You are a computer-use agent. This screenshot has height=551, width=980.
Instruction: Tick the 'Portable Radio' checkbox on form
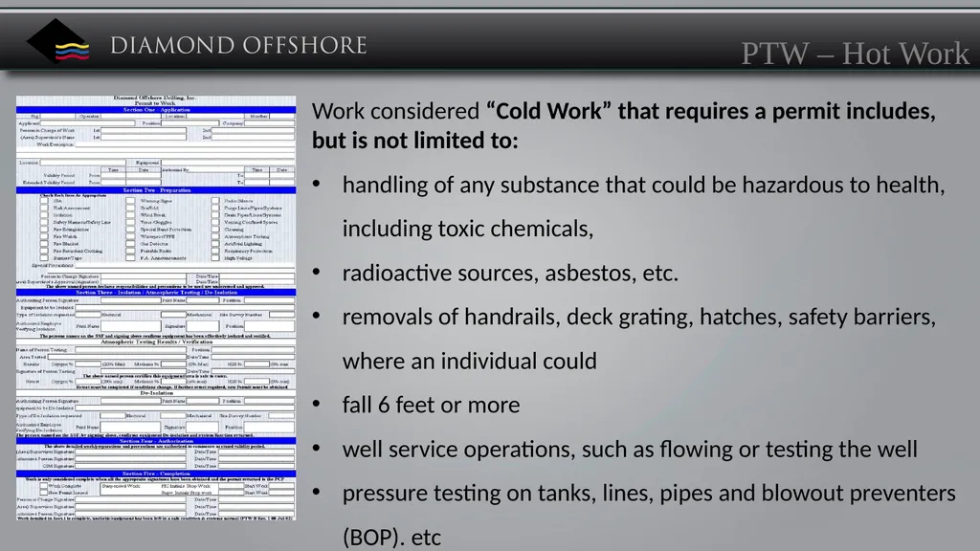[x=130, y=252]
